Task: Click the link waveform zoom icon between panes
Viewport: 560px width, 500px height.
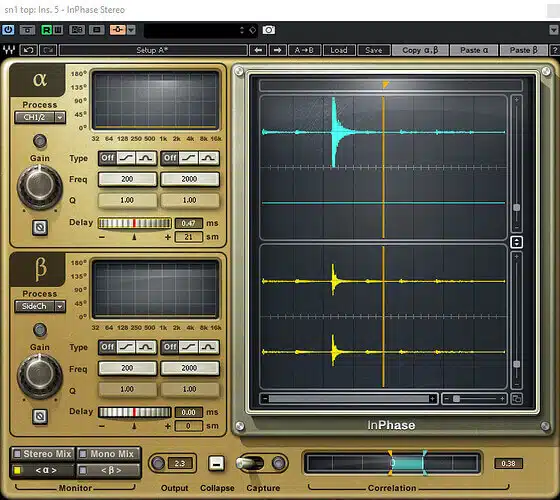Action: pos(516,242)
